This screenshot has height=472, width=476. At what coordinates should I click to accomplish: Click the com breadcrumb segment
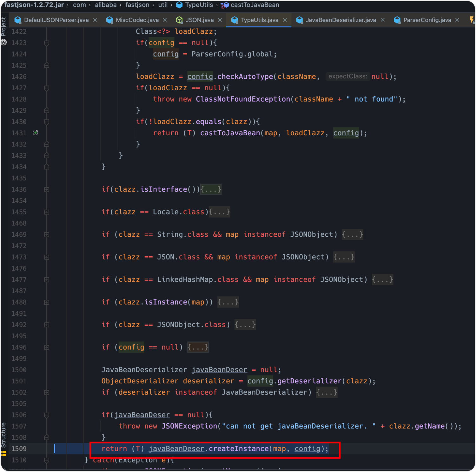pyautogui.click(x=79, y=5)
